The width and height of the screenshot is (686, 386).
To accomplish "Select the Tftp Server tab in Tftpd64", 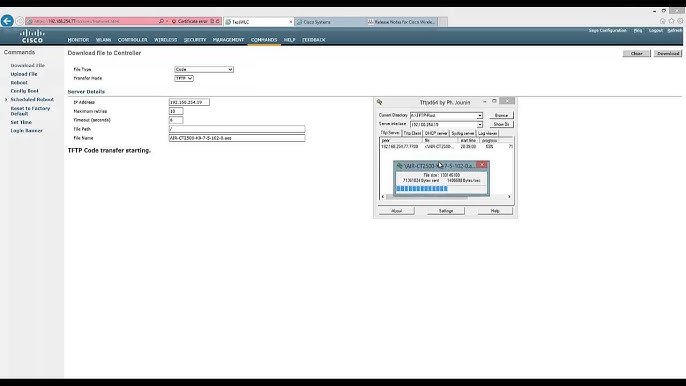I will click(x=389, y=133).
